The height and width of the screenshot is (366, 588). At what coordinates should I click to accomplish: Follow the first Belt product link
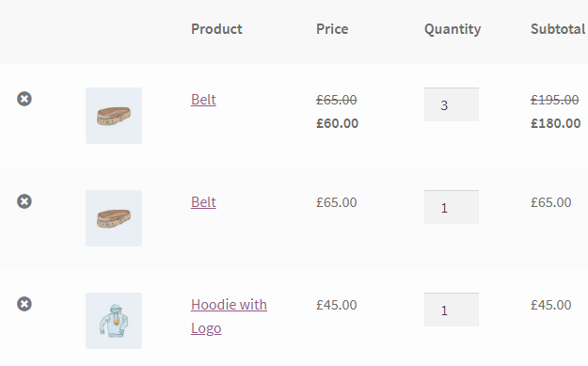pos(203,100)
